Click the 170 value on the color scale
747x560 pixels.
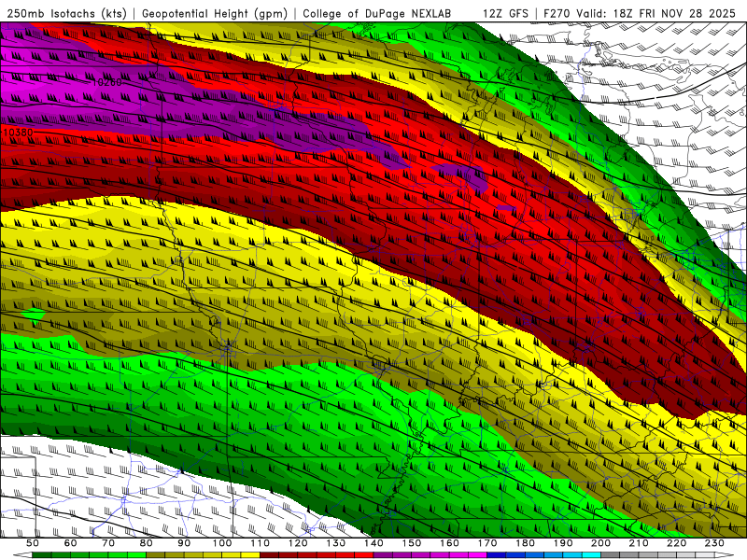[487, 543]
